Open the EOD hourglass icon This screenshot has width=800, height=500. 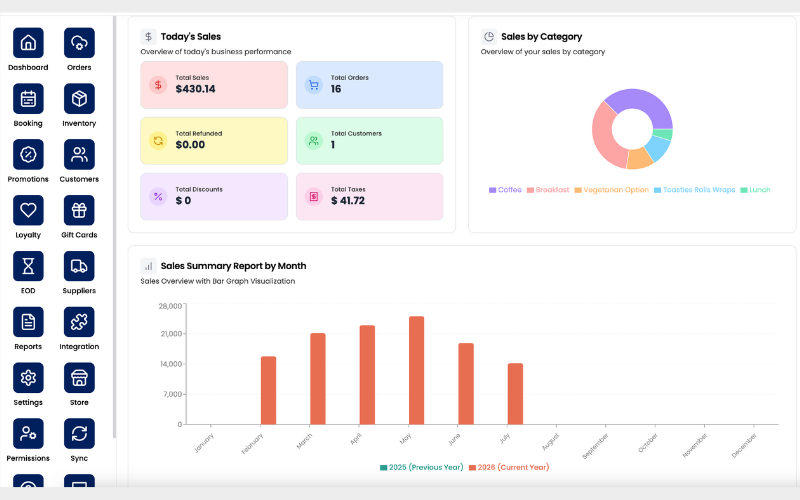[x=28, y=266]
